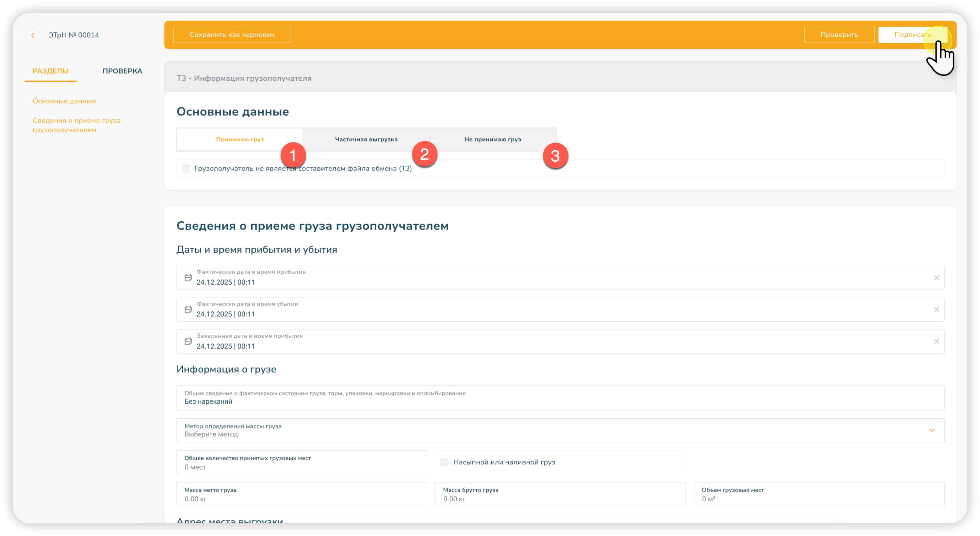Choose the 'Принимаю груз' option
980x536 pixels.
click(x=240, y=139)
